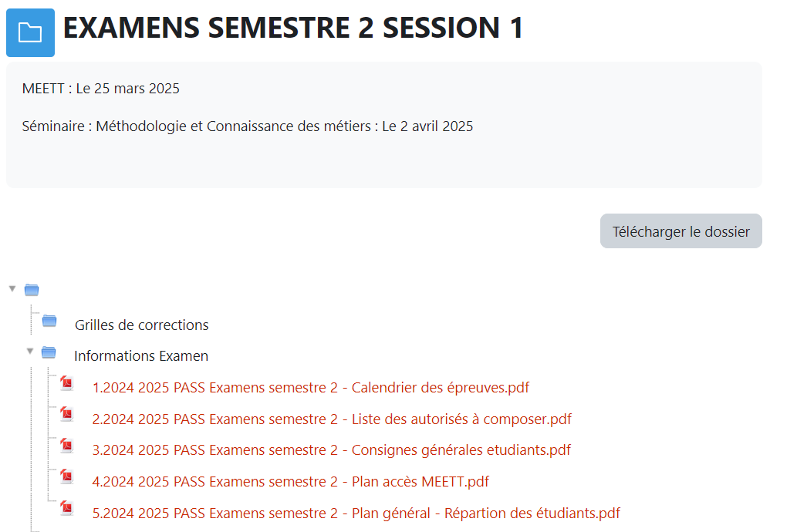The width and height of the screenshot is (797, 532).
Task: Click PDF icon for Liste des autorisés
Action: coord(67,415)
